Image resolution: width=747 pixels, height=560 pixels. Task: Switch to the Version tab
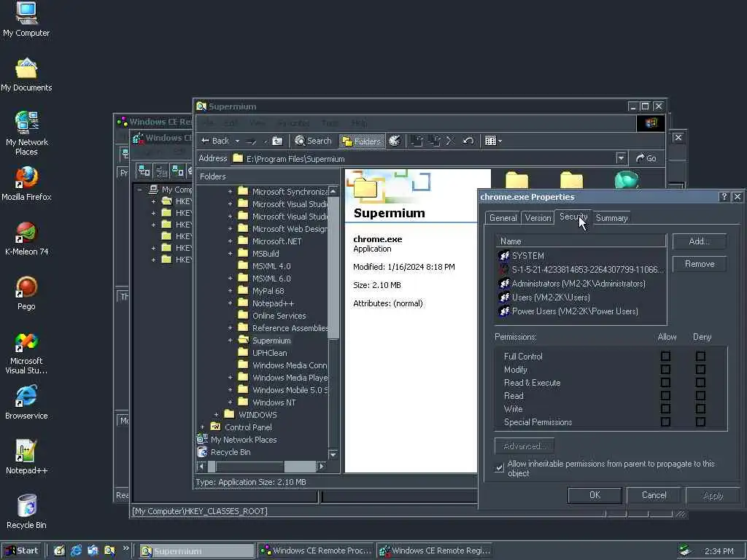coord(538,218)
